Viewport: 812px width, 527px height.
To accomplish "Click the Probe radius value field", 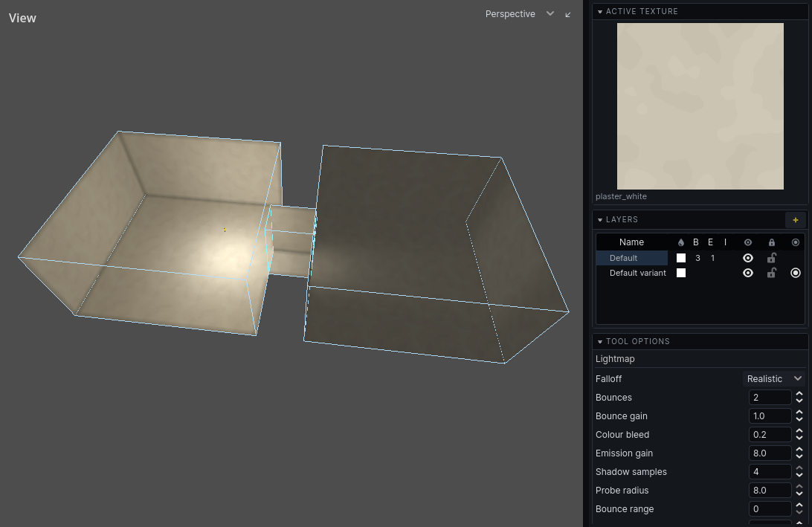I will tap(770, 491).
